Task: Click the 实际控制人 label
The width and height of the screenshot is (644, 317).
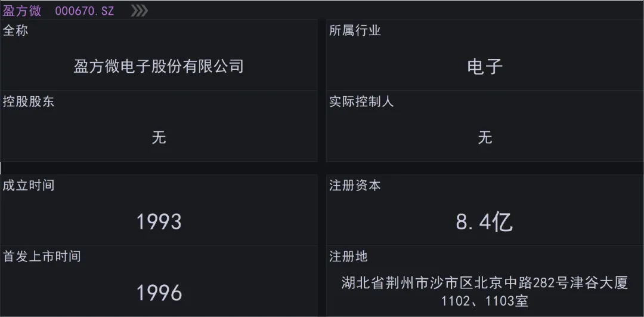Action: click(x=361, y=102)
